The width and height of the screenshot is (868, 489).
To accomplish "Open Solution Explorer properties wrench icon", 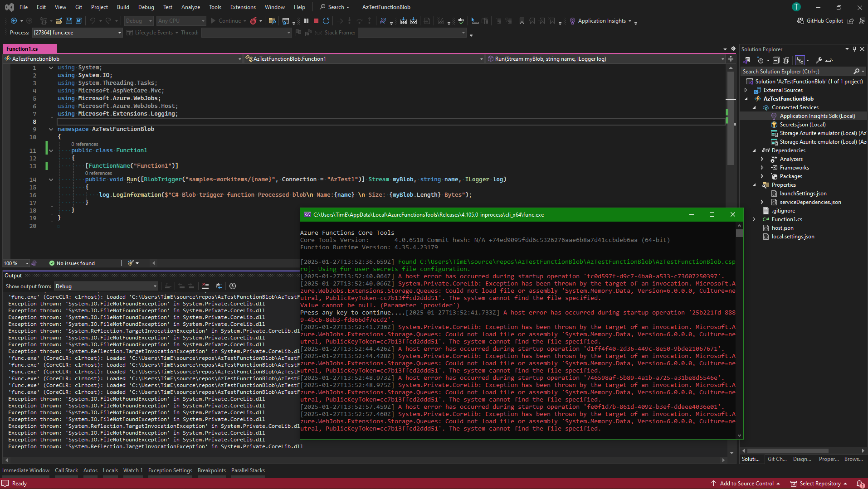I will pyautogui.click(x=819, y=60).
